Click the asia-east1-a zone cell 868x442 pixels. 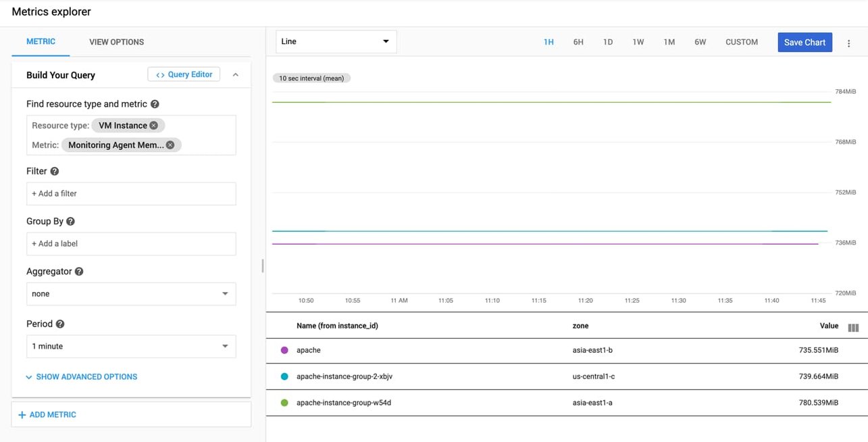[x=592, y=403]
